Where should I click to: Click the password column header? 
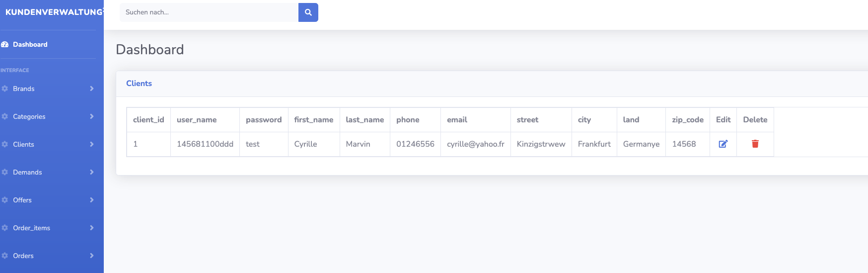[264, 120]
